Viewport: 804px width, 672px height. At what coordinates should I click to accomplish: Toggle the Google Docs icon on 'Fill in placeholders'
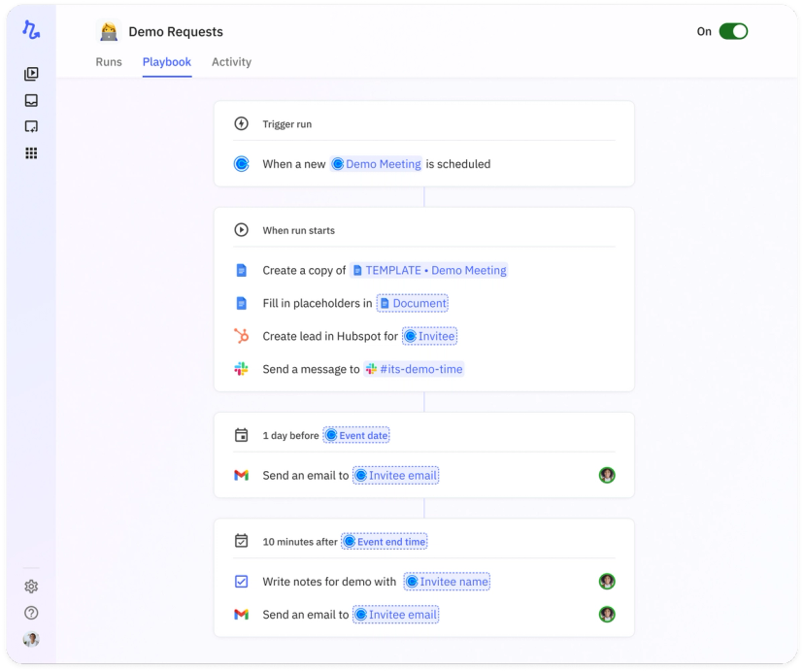pyautogui.click(x=241, y=303)
